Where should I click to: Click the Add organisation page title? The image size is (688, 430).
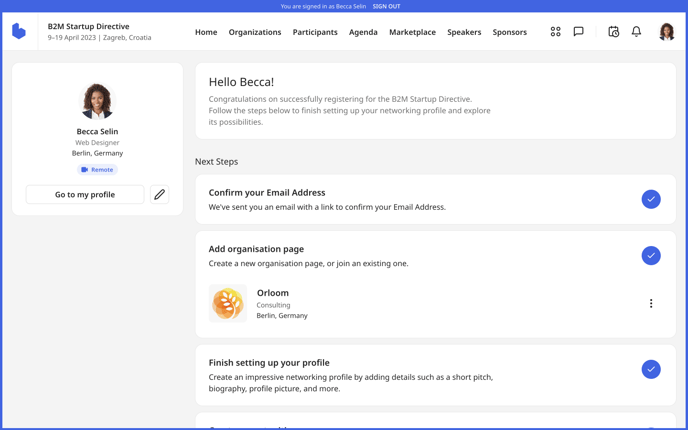256,249
